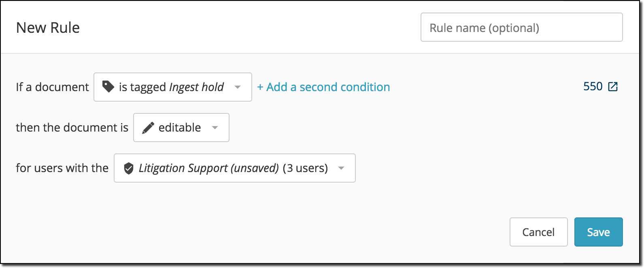Image resolution: width=644 pixels, height=268 pixels.
Task: Save the new rule
Action: [x=599, y=232]
